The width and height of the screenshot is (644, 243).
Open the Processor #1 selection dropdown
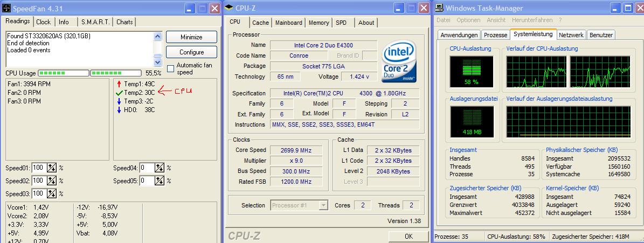(x=324, y=205)
